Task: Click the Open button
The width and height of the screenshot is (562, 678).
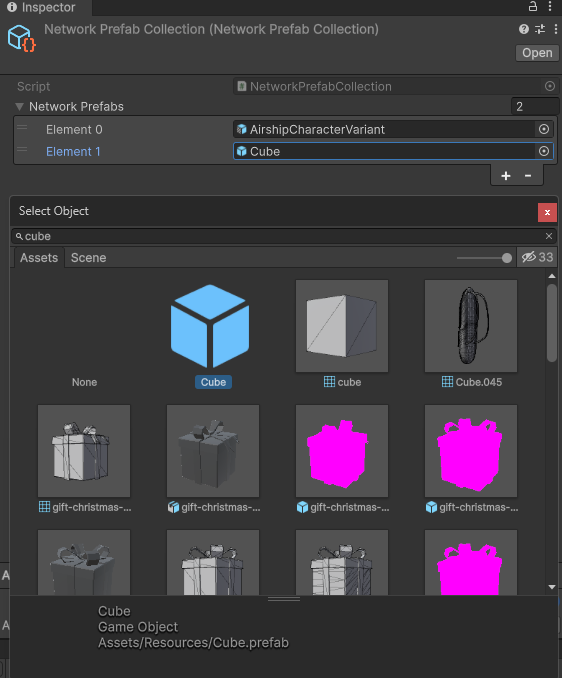Action: (x=537, y=53)
